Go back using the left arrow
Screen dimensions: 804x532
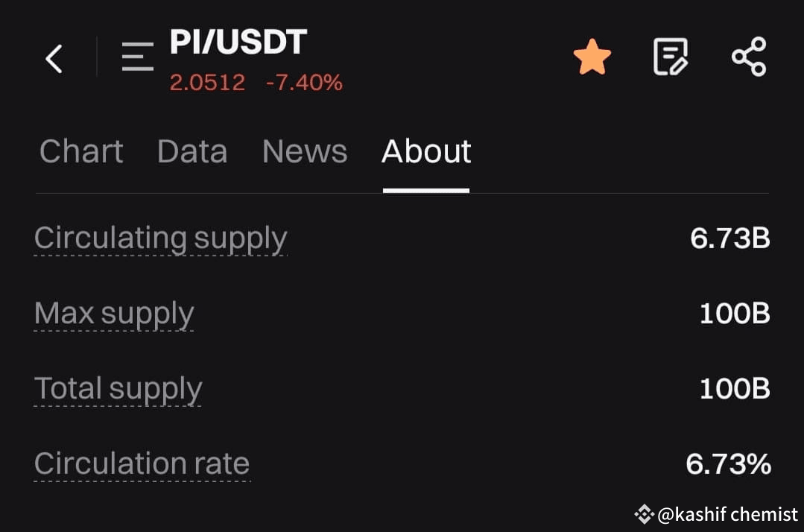coord(54,58)
